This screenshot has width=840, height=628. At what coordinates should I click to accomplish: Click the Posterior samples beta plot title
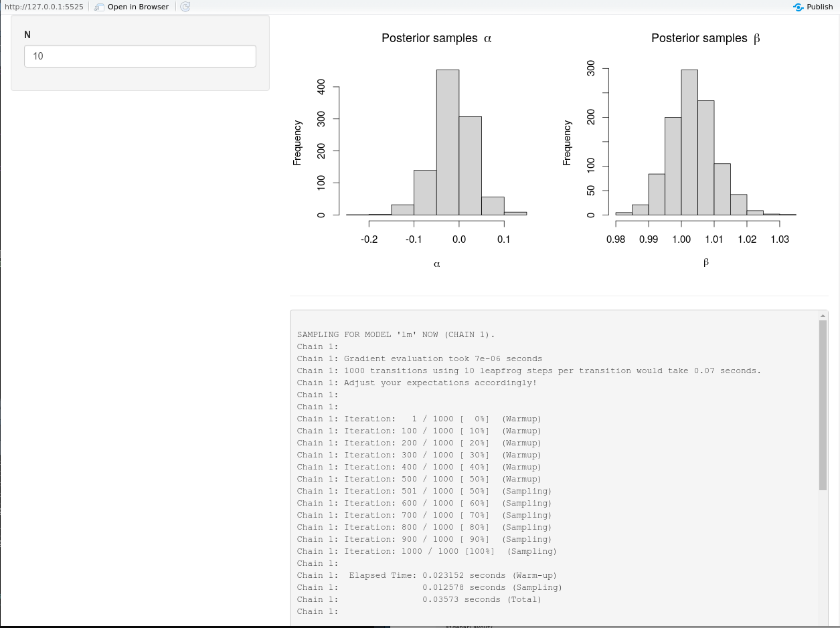(x=705, y=38)
